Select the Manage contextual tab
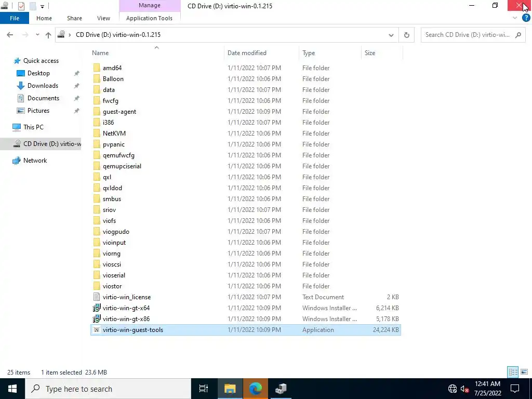 coord(150,5)
